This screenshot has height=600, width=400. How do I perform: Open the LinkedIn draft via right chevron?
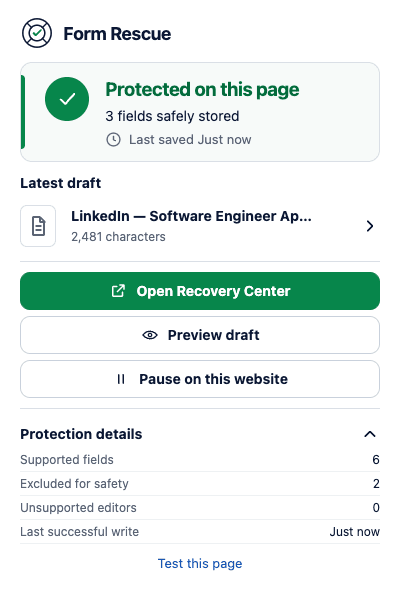pyautogui.click(x=369, y=226)
